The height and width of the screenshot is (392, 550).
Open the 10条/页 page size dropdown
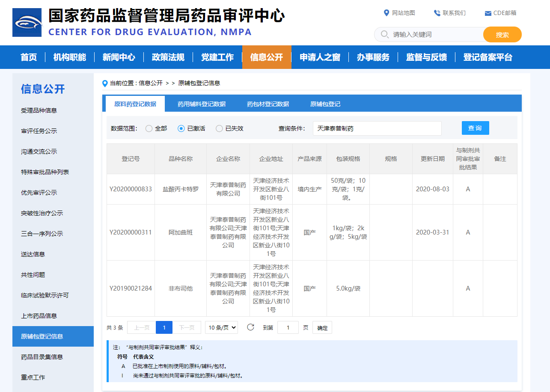point(221,328)
